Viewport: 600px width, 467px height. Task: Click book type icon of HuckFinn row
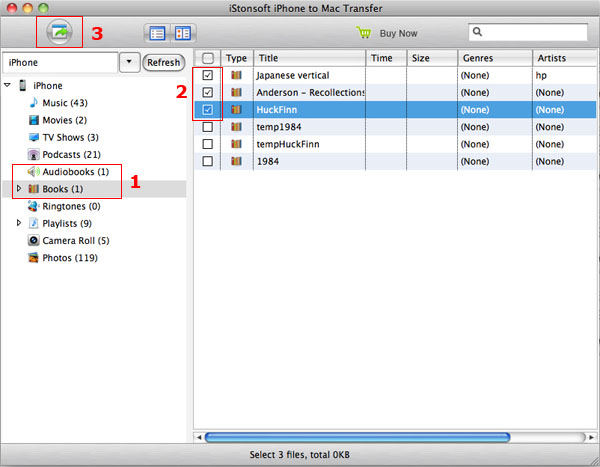coord(236,109)
